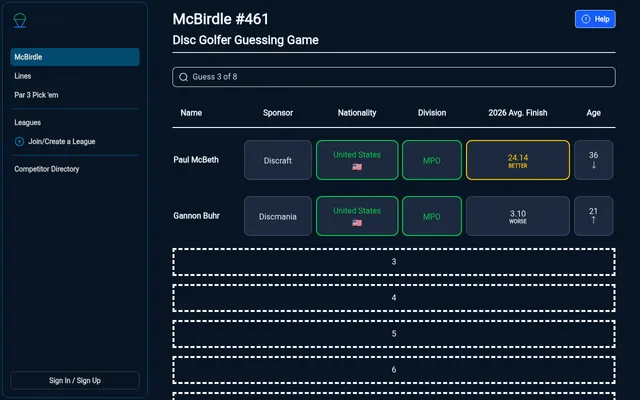Click the US flag in Paul McBeth row
The image size is (640, 400).
tap(357, 167)
